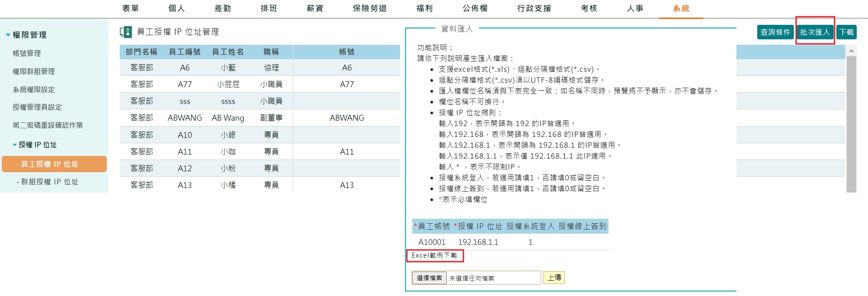Click the 小橘 name cell

click(x=228, y=185)
